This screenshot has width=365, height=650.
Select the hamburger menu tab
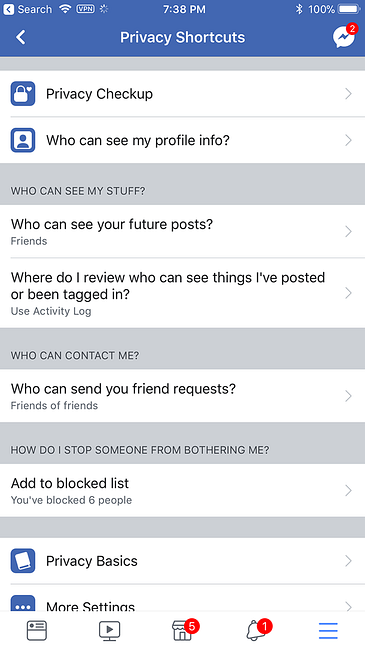pyautogui.click(x=328, y=631)
